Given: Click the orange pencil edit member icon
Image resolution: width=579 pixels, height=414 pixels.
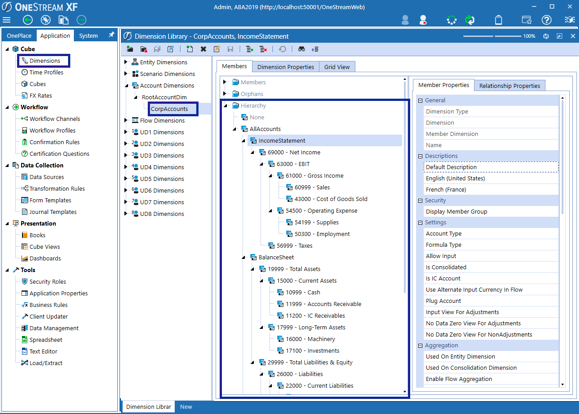Looking at the screenshot, I should click(x=216, y=49).
